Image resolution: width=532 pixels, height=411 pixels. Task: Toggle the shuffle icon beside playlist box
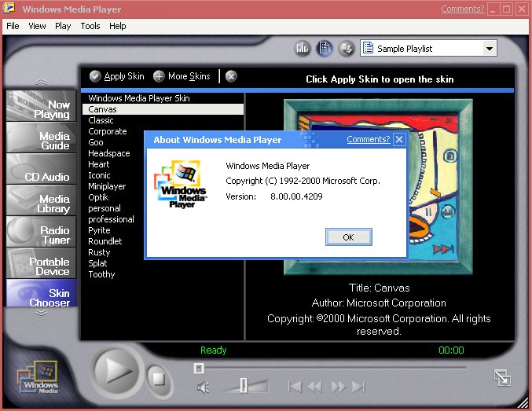pos(347,49)
